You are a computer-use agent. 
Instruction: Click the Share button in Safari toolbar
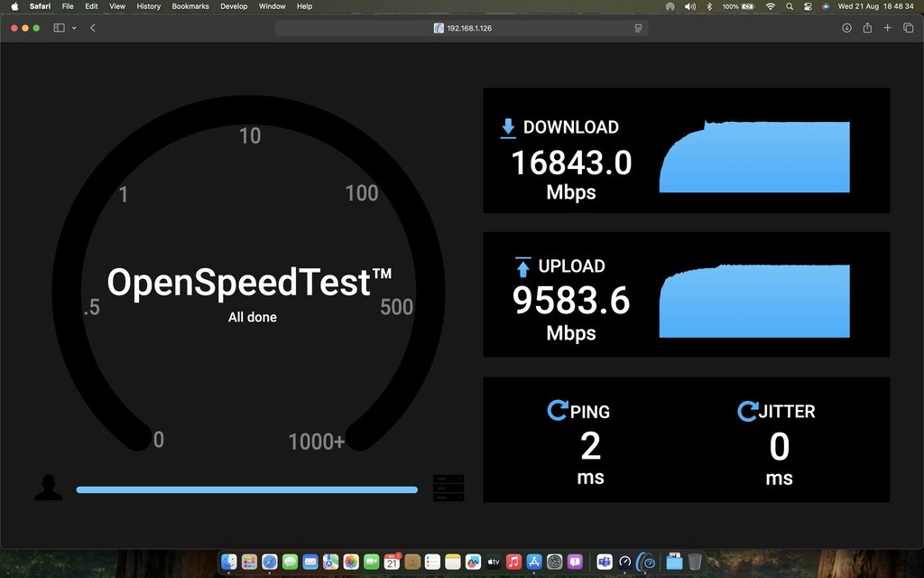click(x=867, y=28)
